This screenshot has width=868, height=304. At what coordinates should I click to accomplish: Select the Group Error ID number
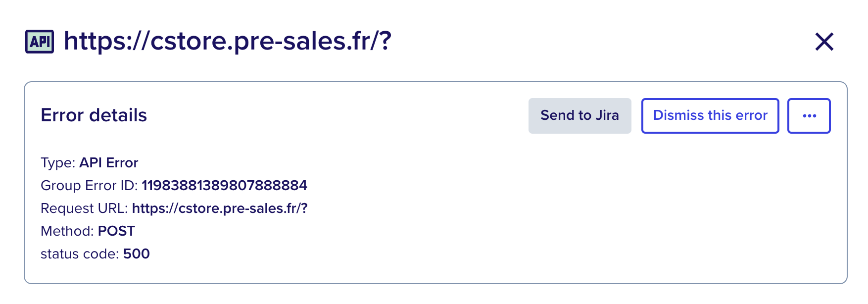225,186
